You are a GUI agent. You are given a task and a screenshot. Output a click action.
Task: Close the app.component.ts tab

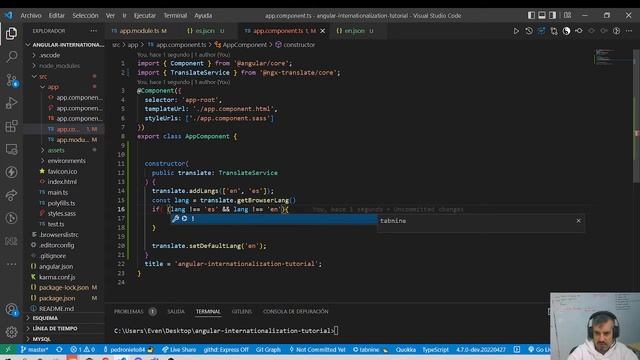[x=322, y=31]
